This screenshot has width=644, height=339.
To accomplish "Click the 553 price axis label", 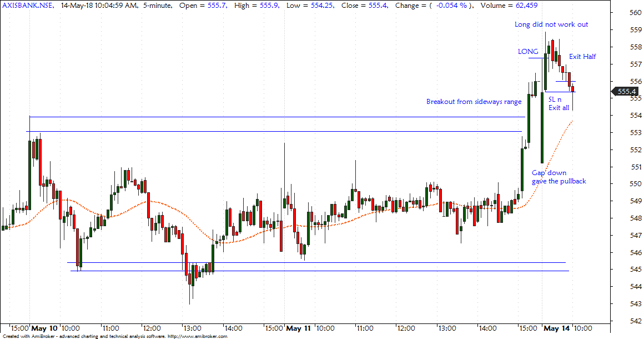I will click(x=636, y=133).
